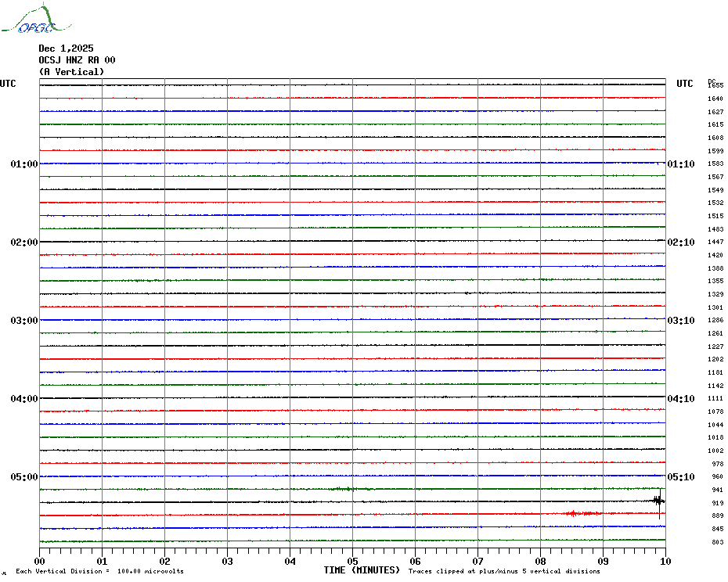The image size is (728, 582).
Task: Click the DC value '960'
Action: 717,476
